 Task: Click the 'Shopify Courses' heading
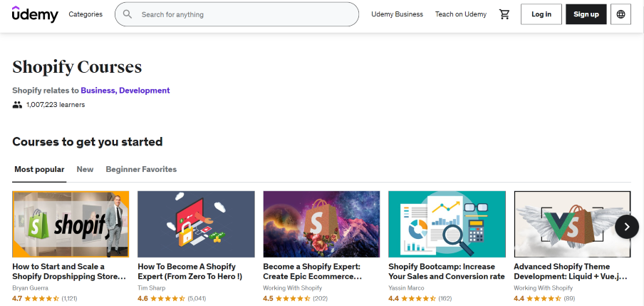click(x=77, y=68)
